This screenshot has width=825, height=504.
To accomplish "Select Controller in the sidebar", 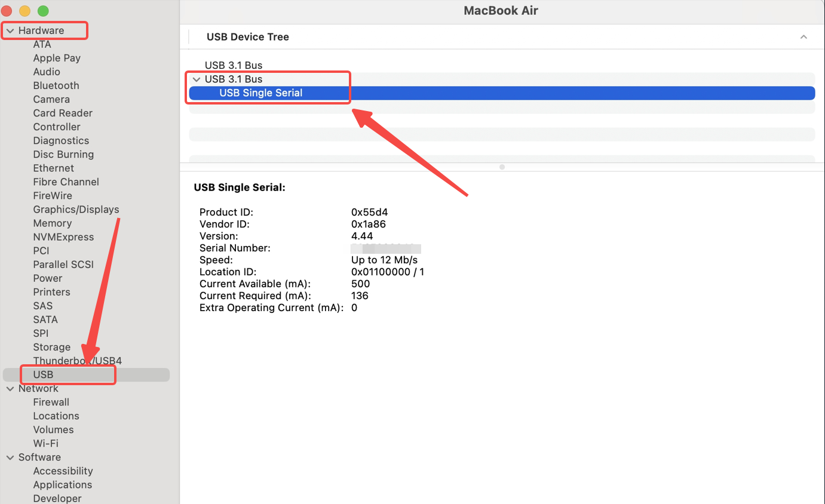I will click(57, 127).
